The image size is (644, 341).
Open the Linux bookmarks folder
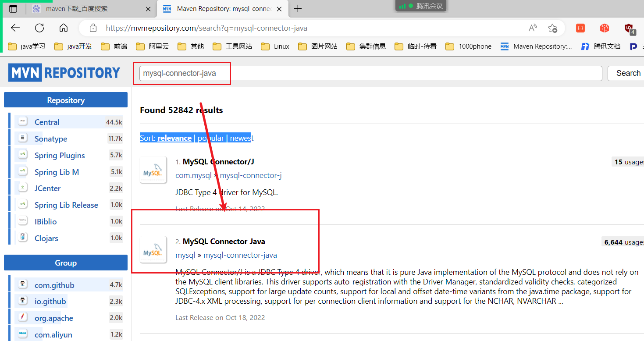(x=275, y=46)
